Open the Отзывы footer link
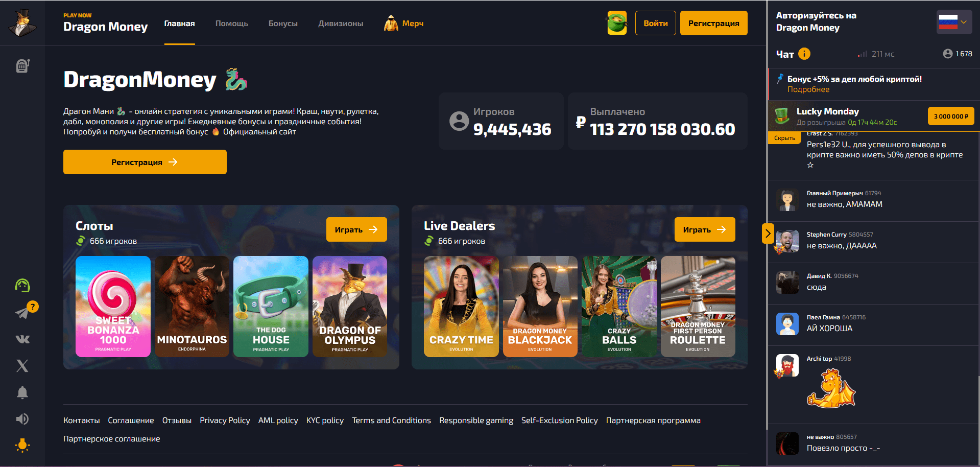 [177, 420]
